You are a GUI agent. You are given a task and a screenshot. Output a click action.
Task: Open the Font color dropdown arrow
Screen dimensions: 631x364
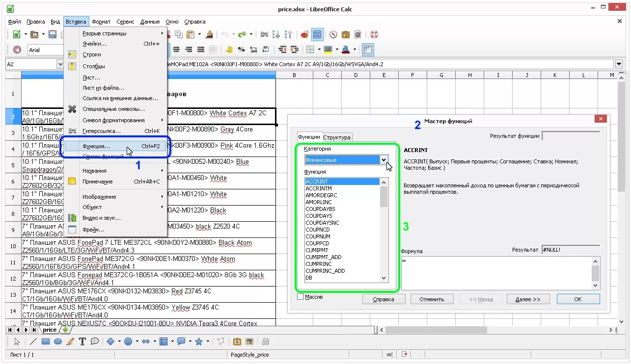(x=355, y=50)
